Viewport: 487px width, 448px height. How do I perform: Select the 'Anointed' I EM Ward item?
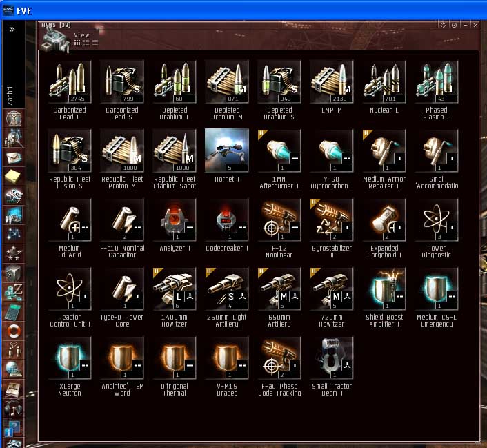point(122,358)
